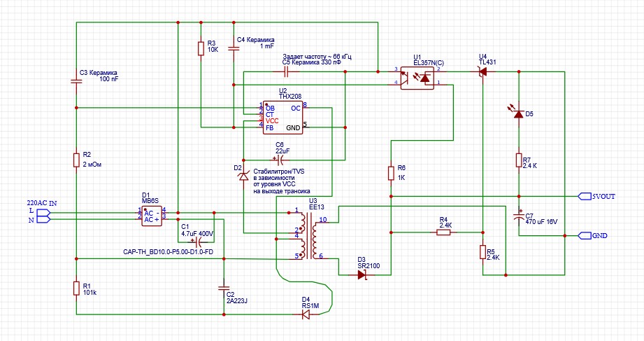Click the N input port connector
Viewport: 644px width, 341px height.
pyautogui.click(x=43, y=220)
